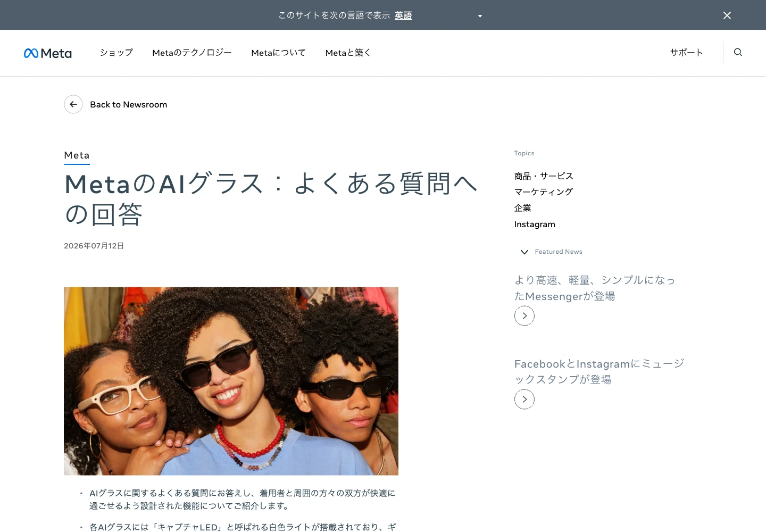The height and width of the screenshot is (532, 766).
Task: Open the Messenger article arrow button
Action: (x=524, y=316)
